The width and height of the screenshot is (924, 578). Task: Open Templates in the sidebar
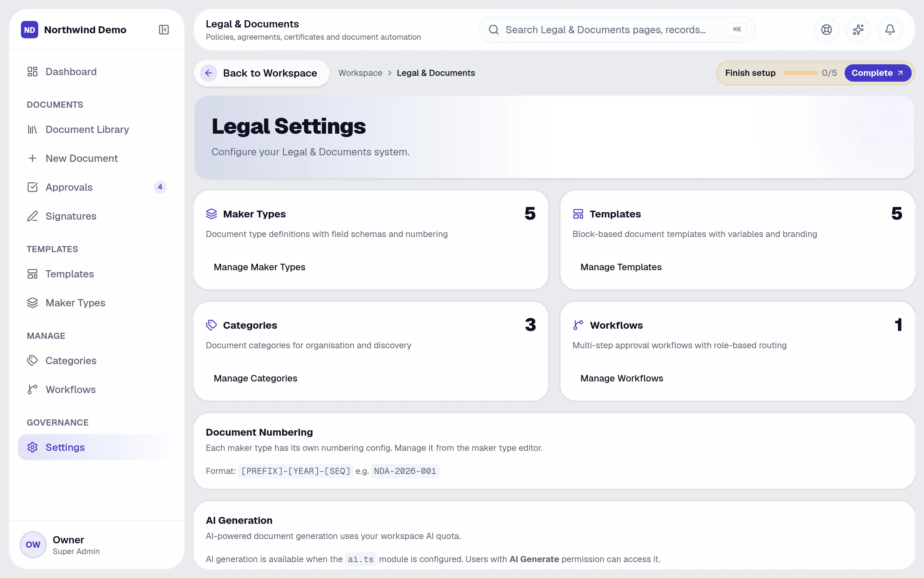pyautogui.click(x=97, y=274)
